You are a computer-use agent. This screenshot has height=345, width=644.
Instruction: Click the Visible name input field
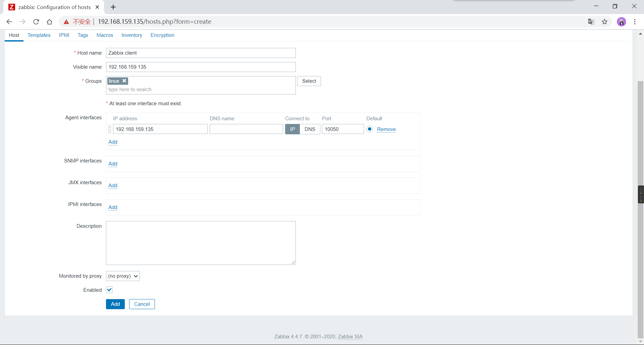tap(201, 67)
